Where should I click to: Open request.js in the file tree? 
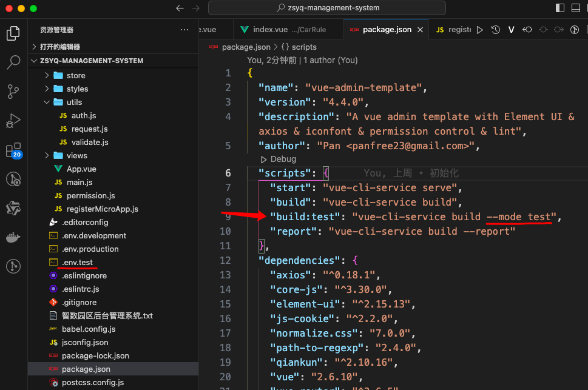click(x=113, y=129)
